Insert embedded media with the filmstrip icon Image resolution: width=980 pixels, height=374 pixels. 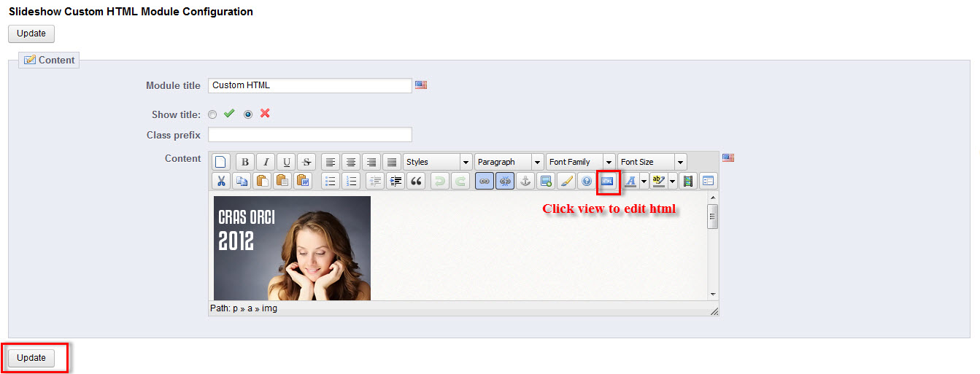[687, 181]
